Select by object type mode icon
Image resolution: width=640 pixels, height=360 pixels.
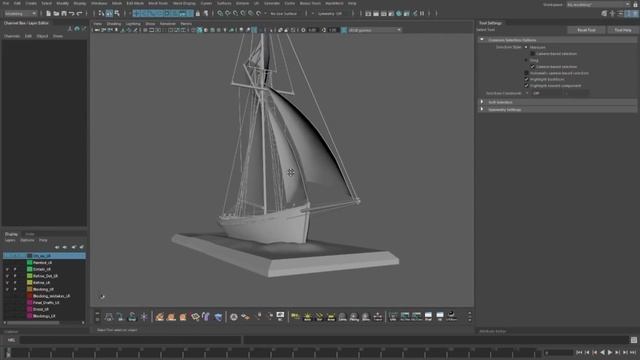[x=109, y=13]
